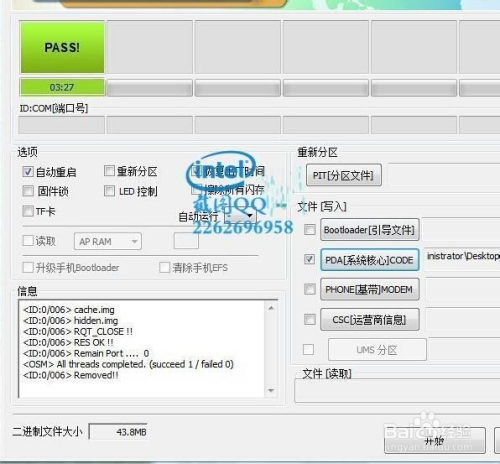Image resolution: width=500 pixels, height=464 pixels.
Task: Check the Bootloader file checkbox
Action: (x=310, y=229)
